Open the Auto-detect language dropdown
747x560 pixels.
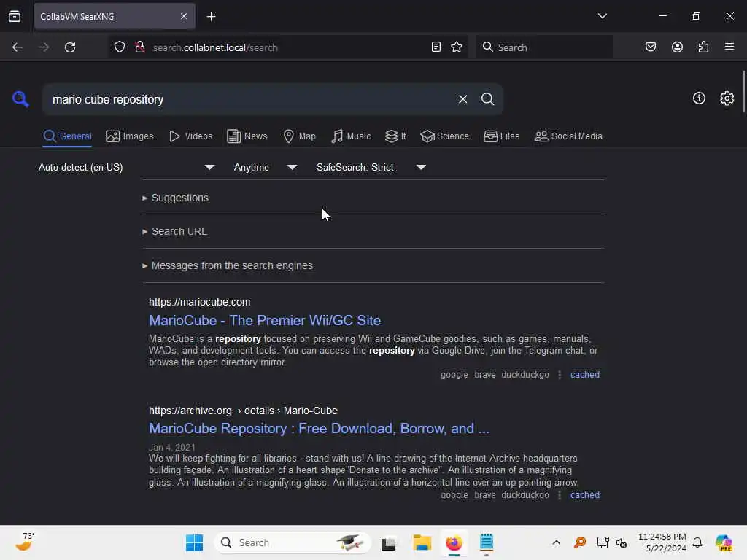pos(126,168)
